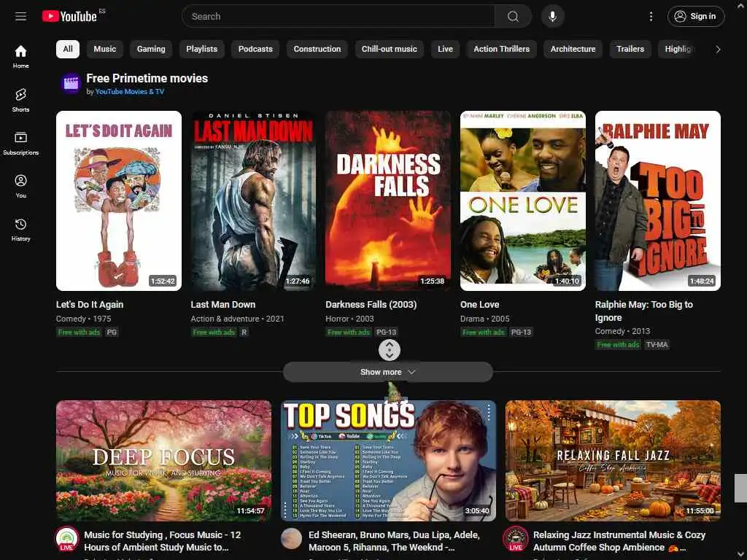Image resolution: width=747 pixels, height=560 pixels.
Task: Click Darkness Falls (2003) title
Action: 371,304
